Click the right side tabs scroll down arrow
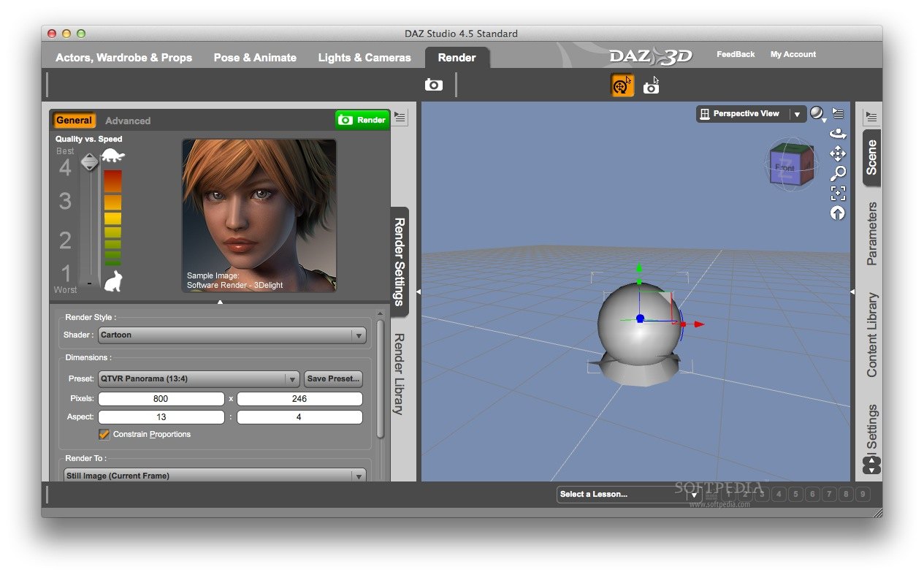The image size is (924, 575). [872, 470]
